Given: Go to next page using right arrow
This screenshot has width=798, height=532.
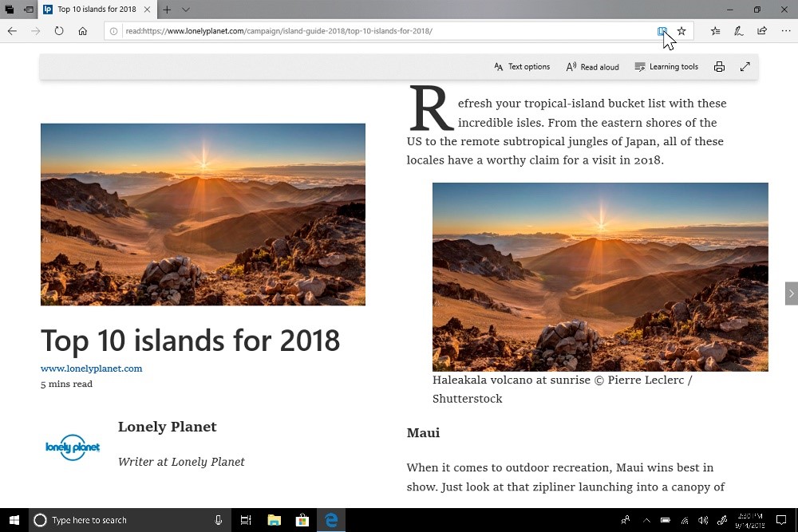Looking at the screenshot, I should (791, 294).
